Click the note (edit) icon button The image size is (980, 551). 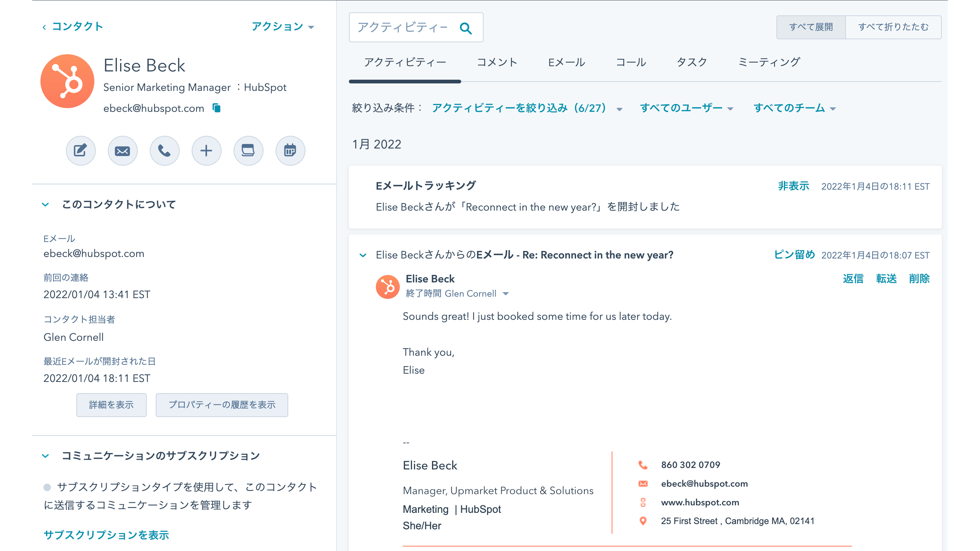[x=80, y=151]
